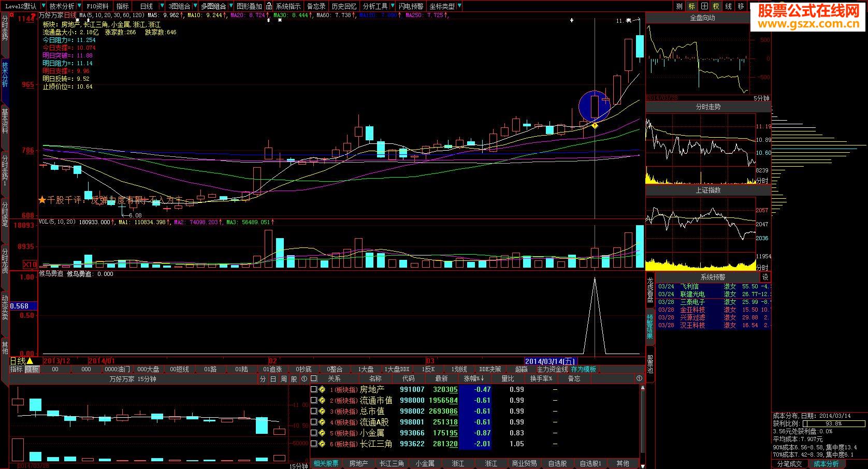
Task: Tick the checkbox for the 小金属 row
Action: pos(313,433)
